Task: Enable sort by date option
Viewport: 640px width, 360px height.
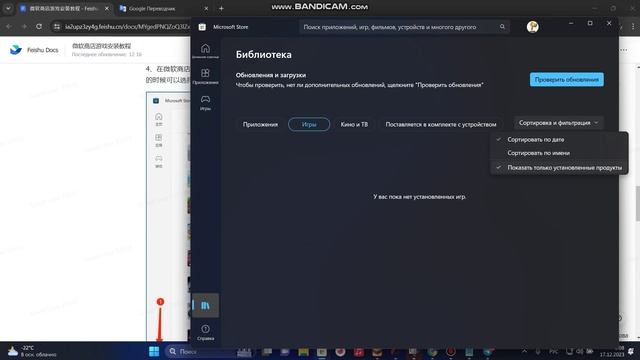Action: [x=559, y=140]
